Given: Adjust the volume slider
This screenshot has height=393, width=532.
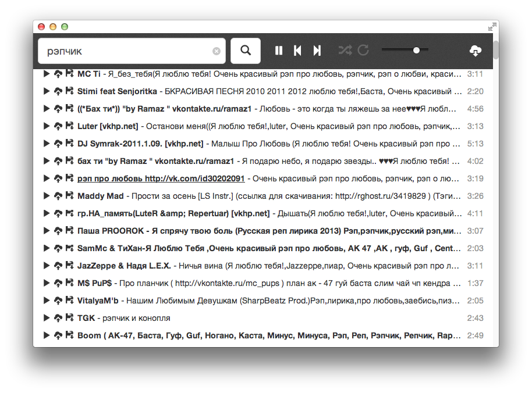Looking at the screenshot, I should 417,51.
